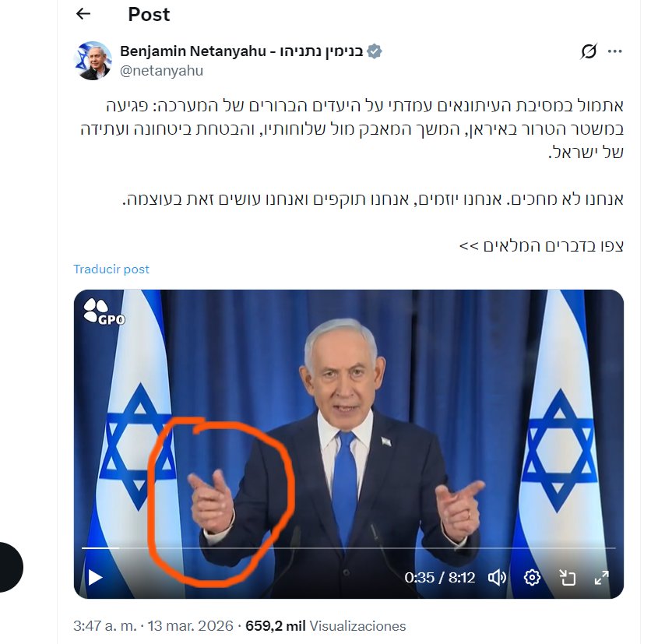Image resolution: width=651 pixels, height=644 pixels.
Task: Click the 0:35 / 8:12 time display
Action: [x=440, y=577]
